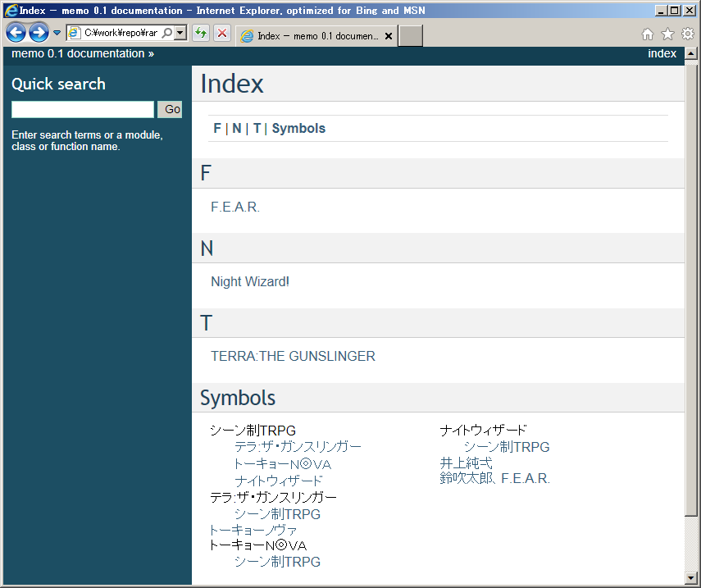Jump to the Symbols index section

tap(298, 128)
